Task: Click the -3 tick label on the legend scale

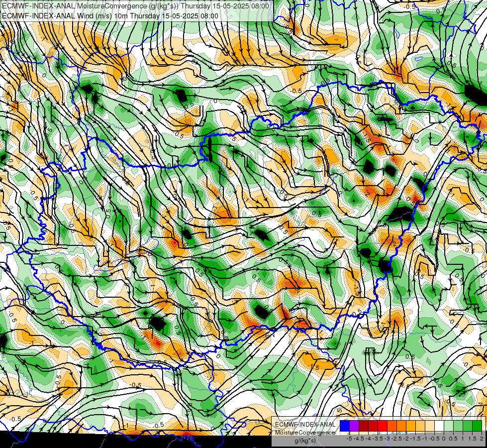Action: pos(388,439)
